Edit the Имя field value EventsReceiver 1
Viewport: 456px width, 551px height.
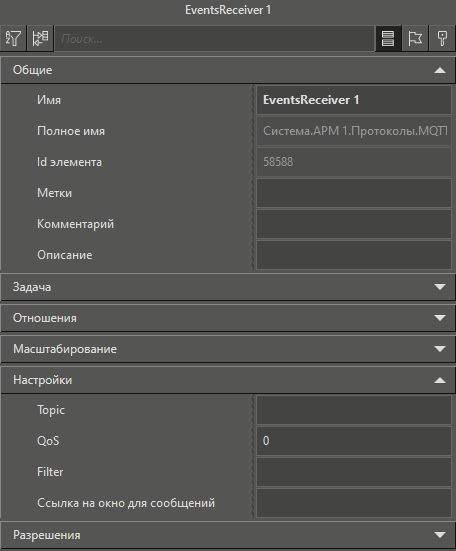click(354, 100)
